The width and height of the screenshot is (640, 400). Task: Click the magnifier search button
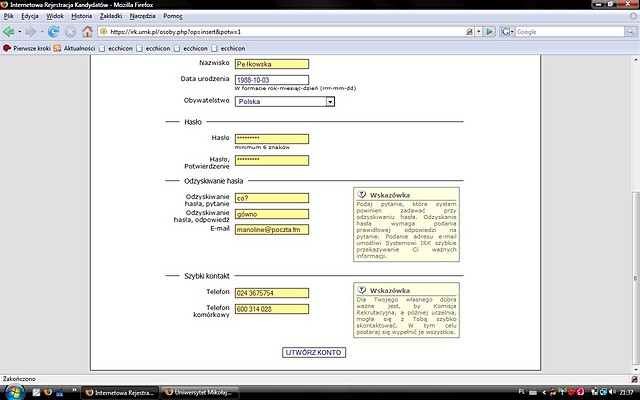(x=631, y=31)
